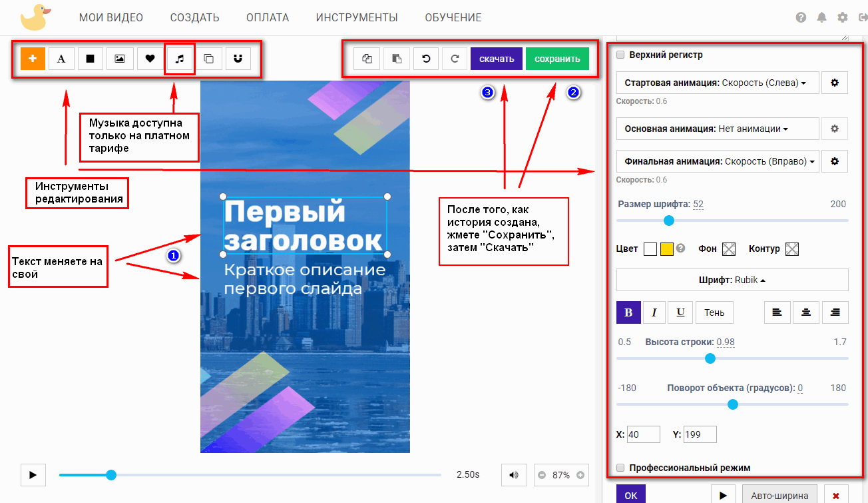Click the green сохранить button
The width and height of the screenshot is (868, 503).
pos(558,59)
